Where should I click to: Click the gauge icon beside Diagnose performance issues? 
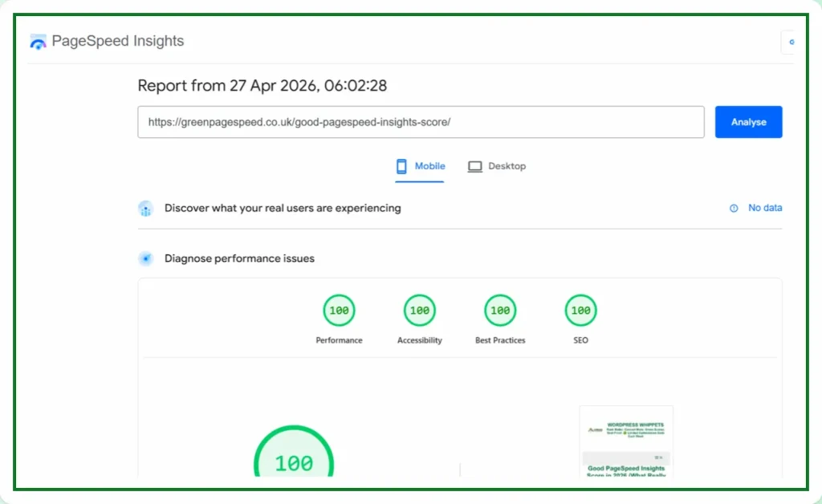[x=145, y=258]
